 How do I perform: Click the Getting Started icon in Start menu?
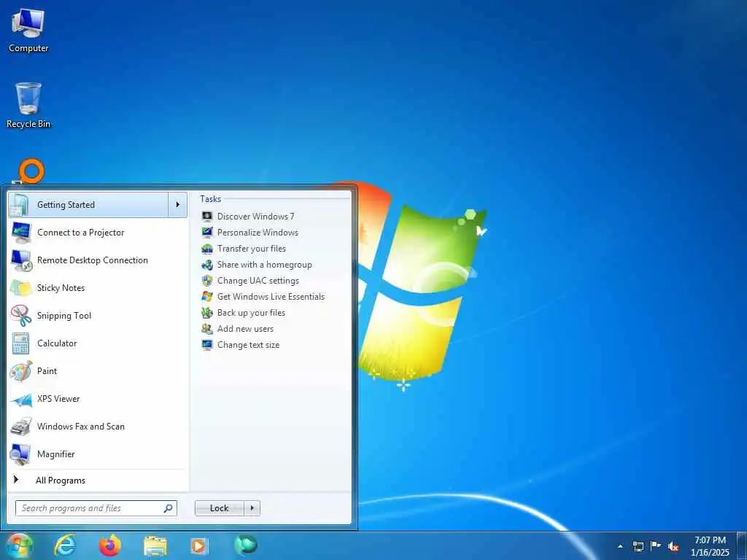point(20,205)
